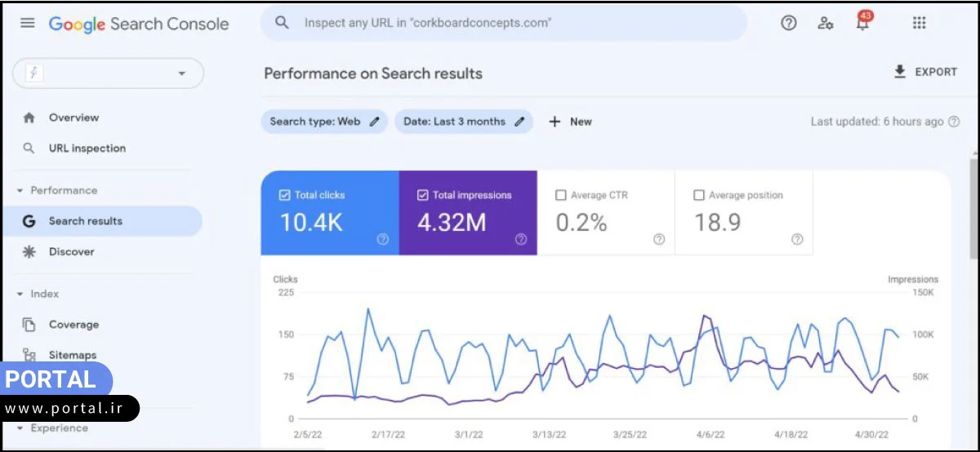980x452 pixels.
Task: Open the hamburger main menu
Action: (x=28, y=23)
